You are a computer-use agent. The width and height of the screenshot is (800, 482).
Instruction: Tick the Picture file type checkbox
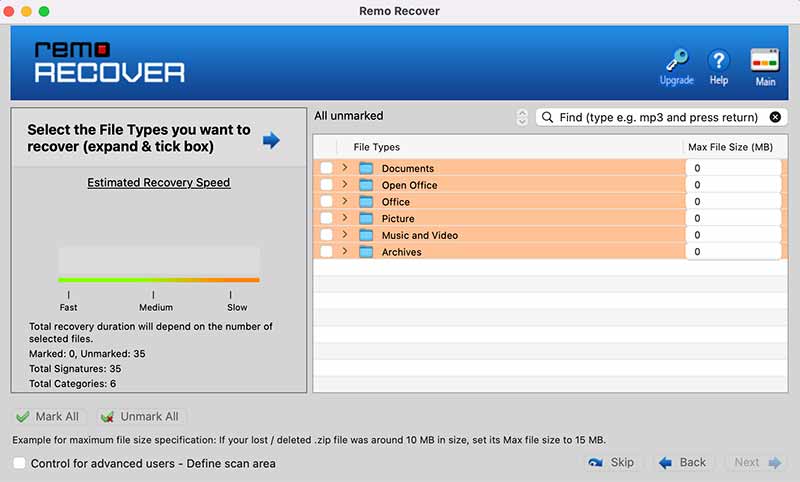(326, 218)
